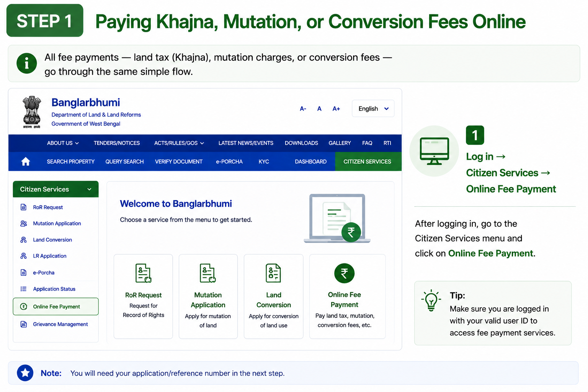Open Grievance Management sidebar link
Screen dimensions: 588x392
click(60, 324)
